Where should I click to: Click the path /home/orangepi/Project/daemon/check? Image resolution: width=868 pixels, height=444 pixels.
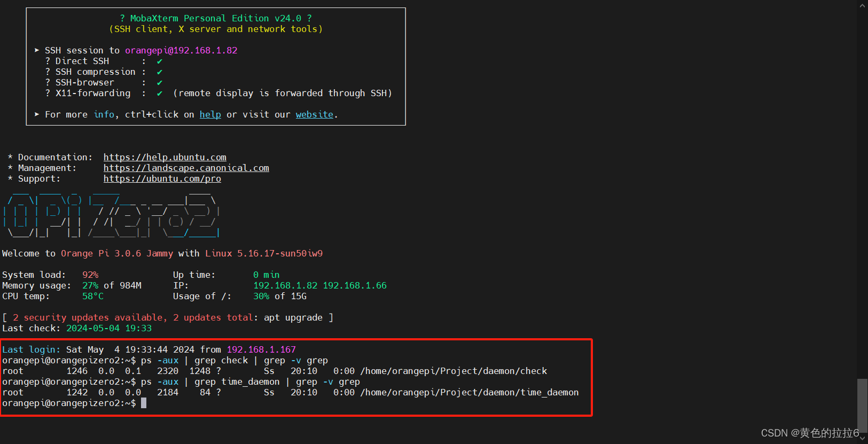click(x=453, y=371)
